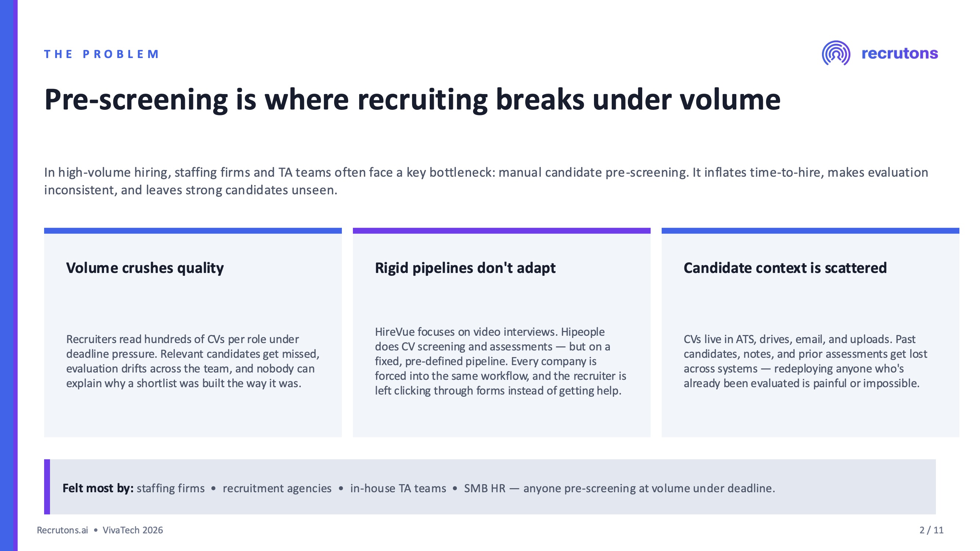Select the CVs live in ATS paragraph
980x551 pixels.
[805, 361]
